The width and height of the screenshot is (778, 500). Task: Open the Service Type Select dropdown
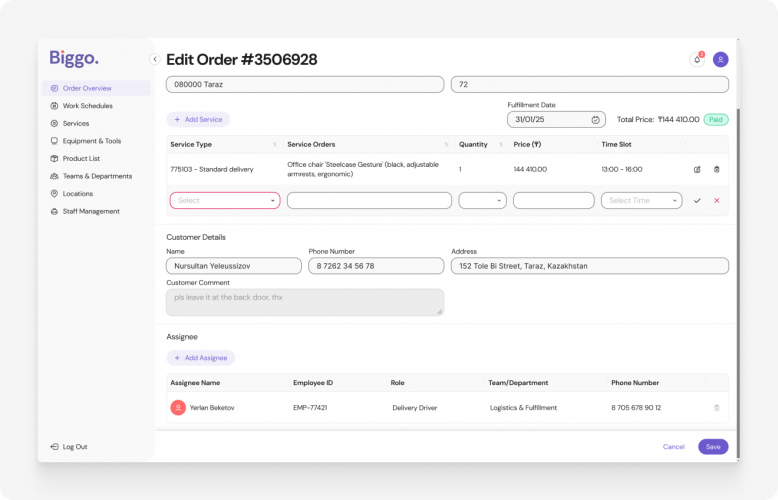tap(225, 200)
